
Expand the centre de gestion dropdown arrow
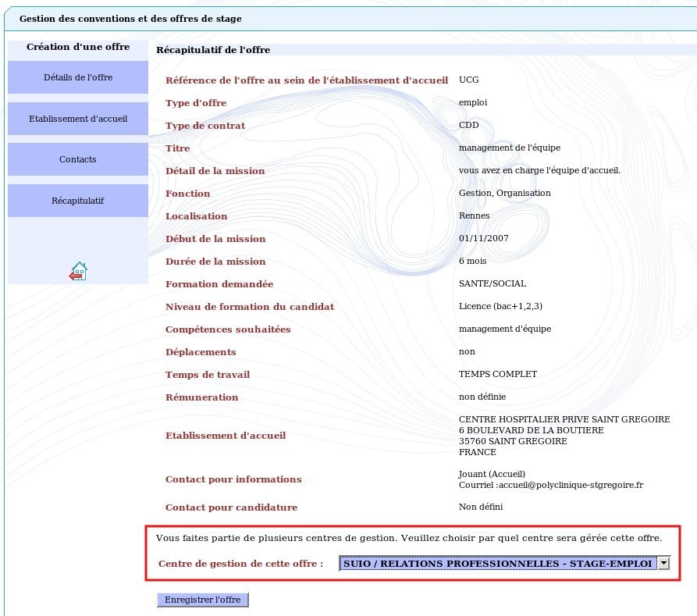coord(663,563)
